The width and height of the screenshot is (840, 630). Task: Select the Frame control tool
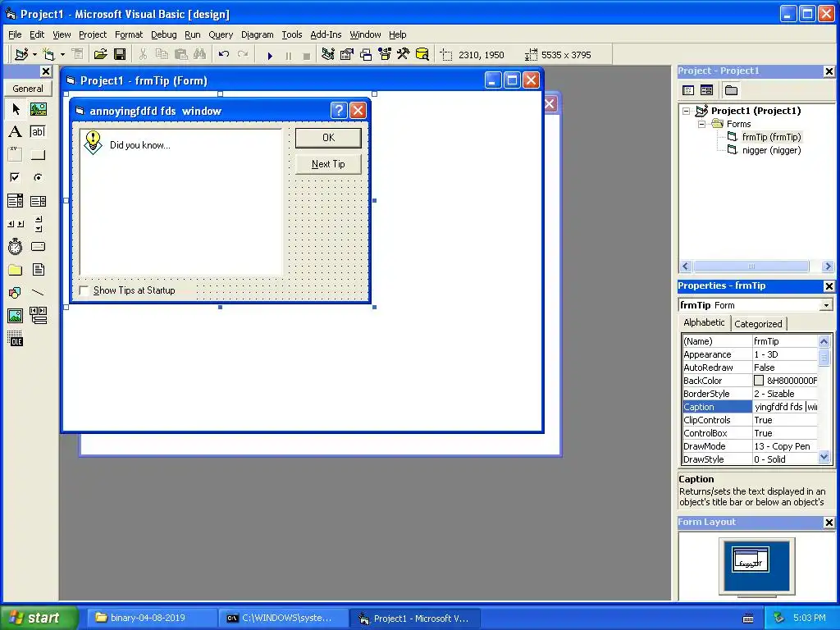click(x=16, y=155)
